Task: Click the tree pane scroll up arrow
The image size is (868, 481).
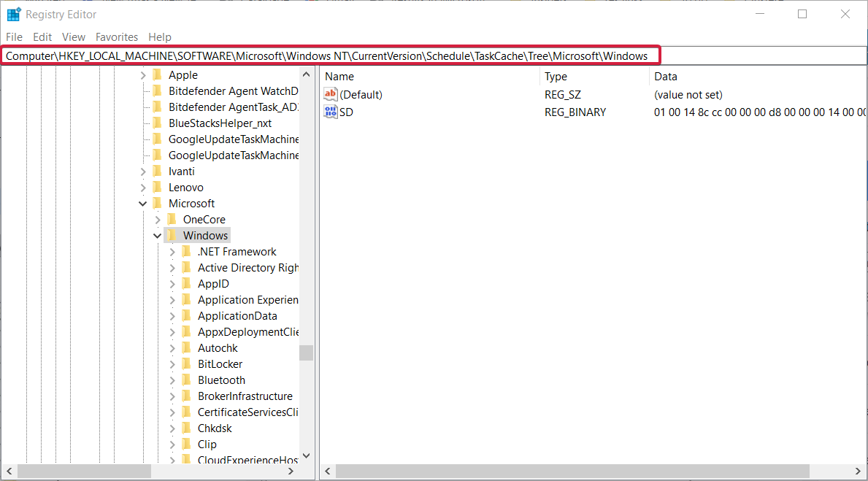Action: click(306, 74)
